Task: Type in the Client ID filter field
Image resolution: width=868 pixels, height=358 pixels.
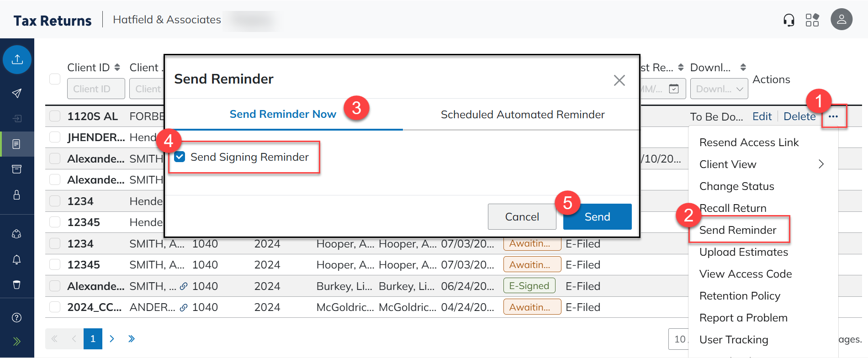Action: [x=96, y=89]
